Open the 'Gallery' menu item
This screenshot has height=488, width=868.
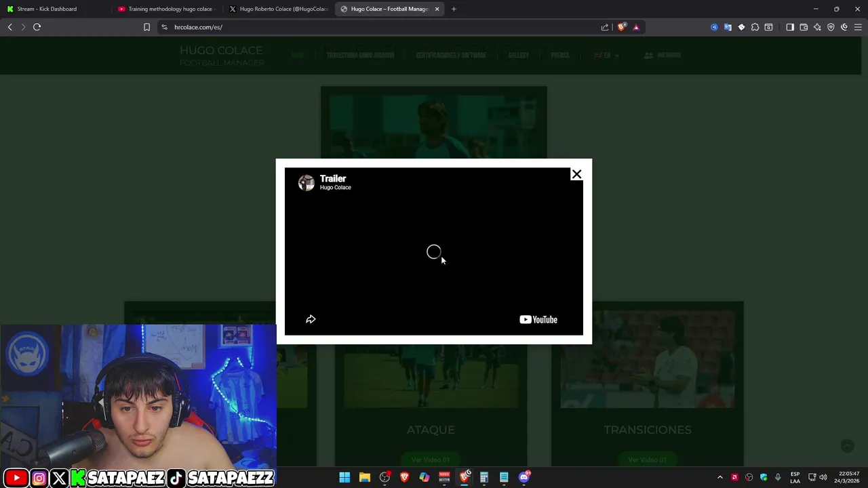[519, 56]
